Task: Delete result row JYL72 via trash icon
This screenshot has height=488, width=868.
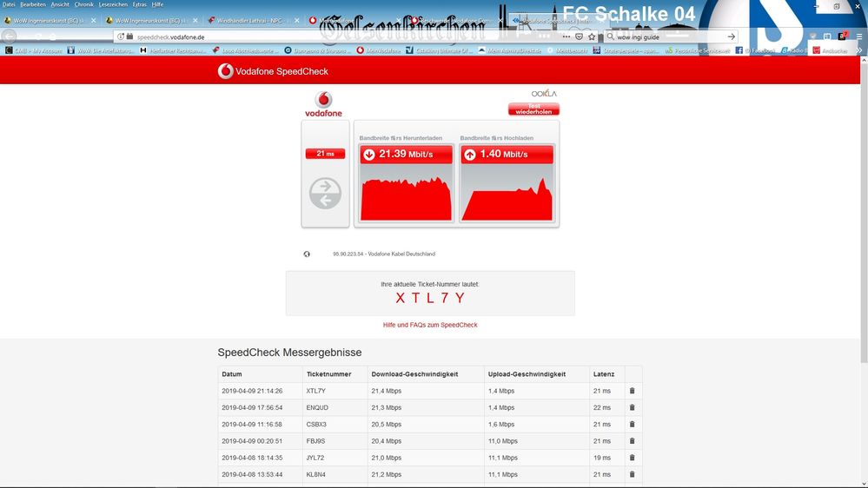Action: (633, 458)
